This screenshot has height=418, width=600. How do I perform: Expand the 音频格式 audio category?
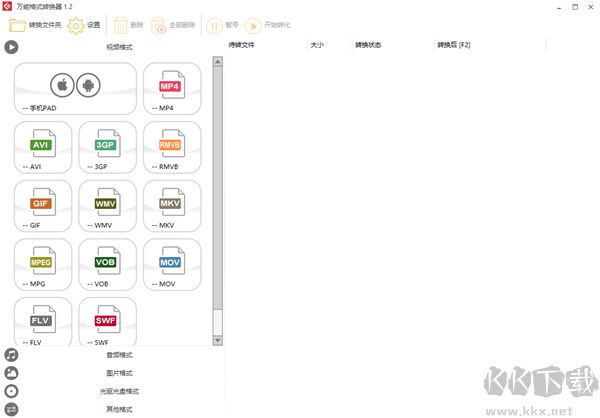(x=111, y=355)
